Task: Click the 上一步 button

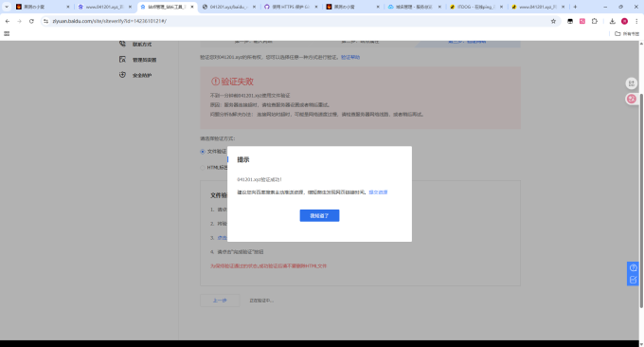Action: click(x=220, y=301)
